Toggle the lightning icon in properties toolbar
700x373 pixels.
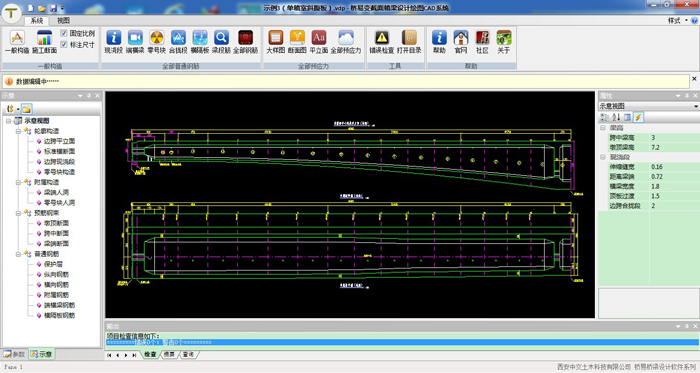coord(638,117)
